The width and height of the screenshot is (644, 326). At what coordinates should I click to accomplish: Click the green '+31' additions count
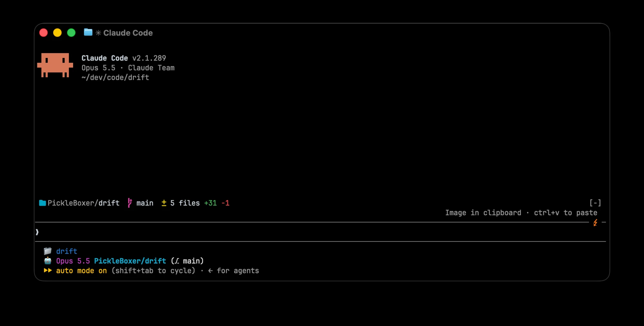(x=210, y=203)
